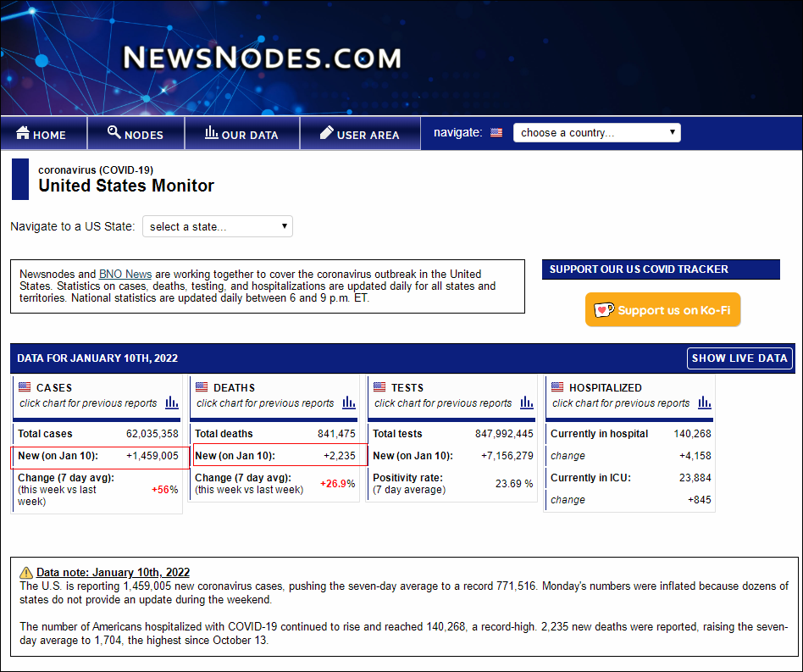The width and height of the screenshot is (803, 672).
Task: Click the Data note January 10th heading
Action: (x=113, y=572)
